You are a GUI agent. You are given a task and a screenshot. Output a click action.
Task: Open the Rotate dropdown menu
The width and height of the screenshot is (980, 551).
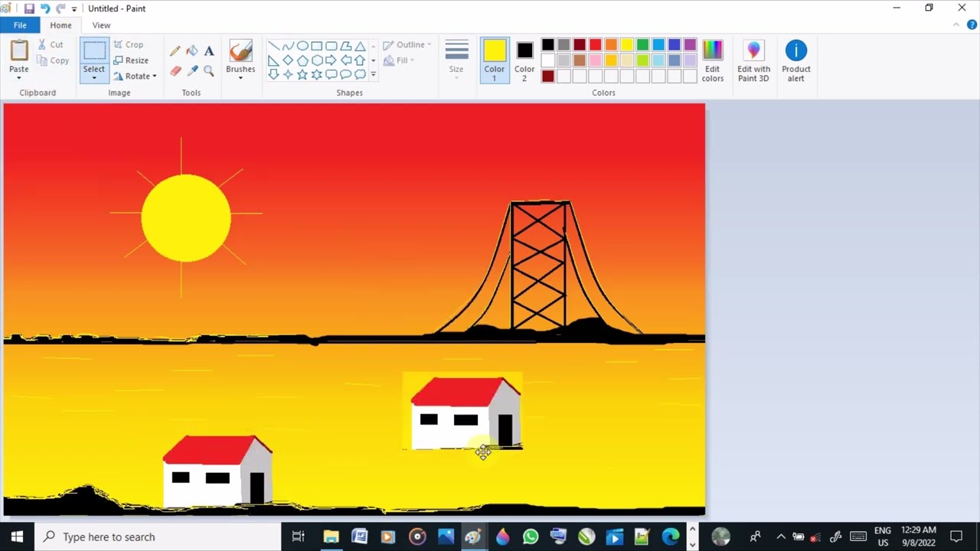(x=136, y=76)
